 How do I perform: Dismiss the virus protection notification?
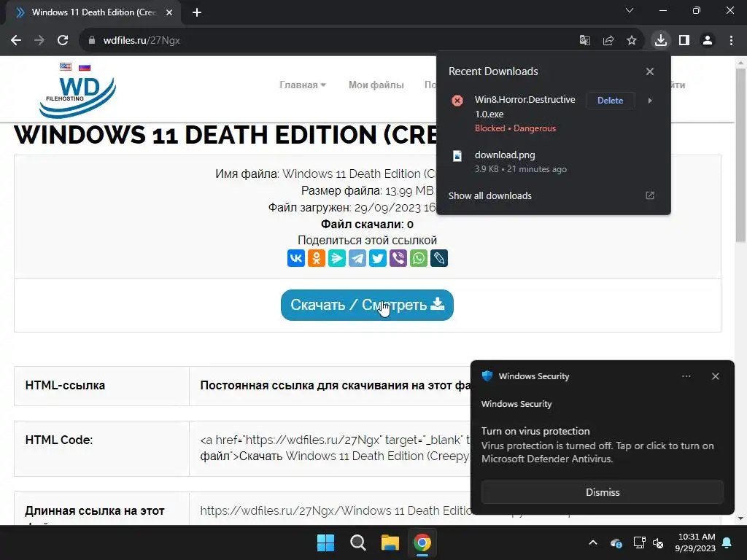coord(603,492)
